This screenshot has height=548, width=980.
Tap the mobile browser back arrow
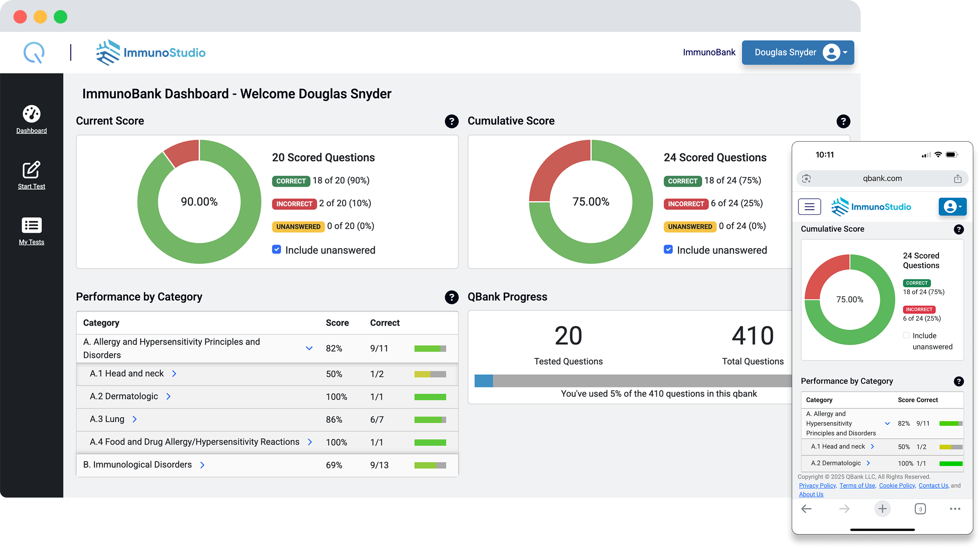pyautogui.click(x=806, y=509)
